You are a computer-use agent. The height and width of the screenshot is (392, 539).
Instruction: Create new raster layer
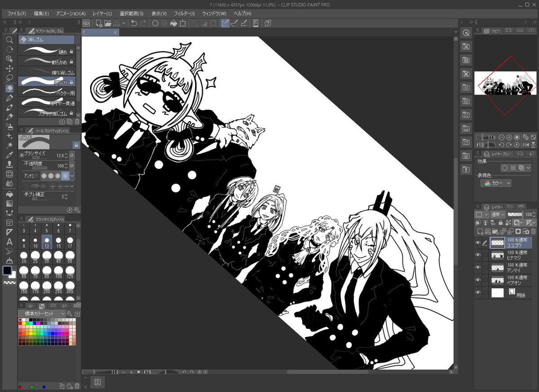pyautogui.click(x=480, y=232)
